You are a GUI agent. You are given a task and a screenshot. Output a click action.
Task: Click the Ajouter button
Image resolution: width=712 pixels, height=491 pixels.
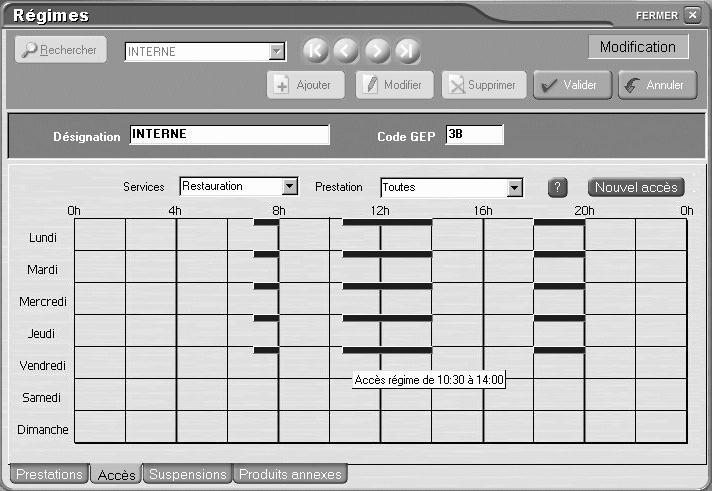click(x=306, y=85)
